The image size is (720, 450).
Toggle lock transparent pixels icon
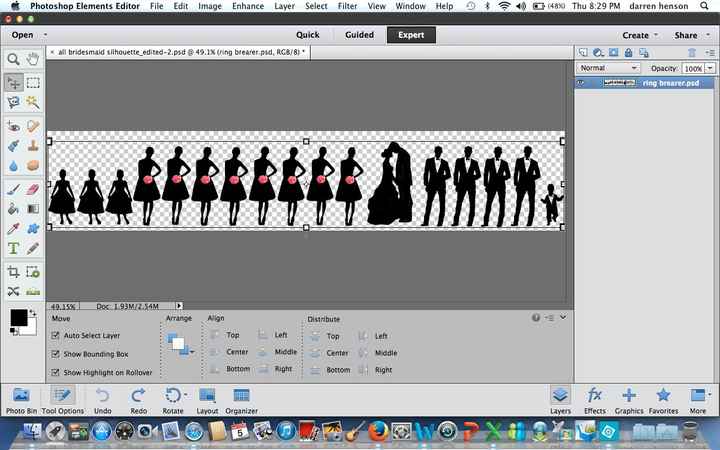(x=644, y=52)
